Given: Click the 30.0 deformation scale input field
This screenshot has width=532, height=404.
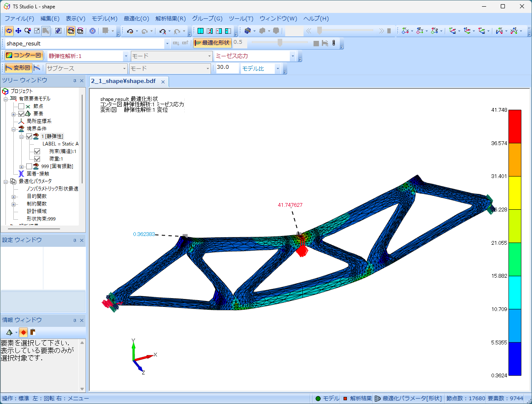Looking at the screenshot, I should click(228, 68).
